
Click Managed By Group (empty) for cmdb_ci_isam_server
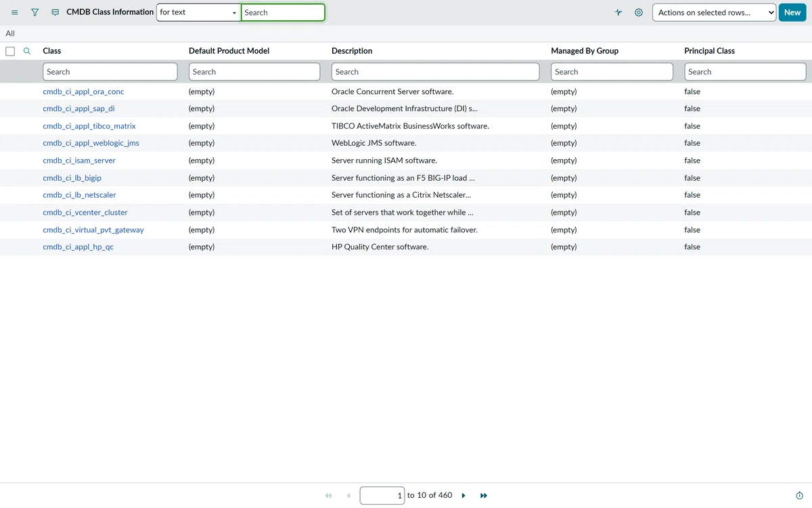[x=564, y=161]
